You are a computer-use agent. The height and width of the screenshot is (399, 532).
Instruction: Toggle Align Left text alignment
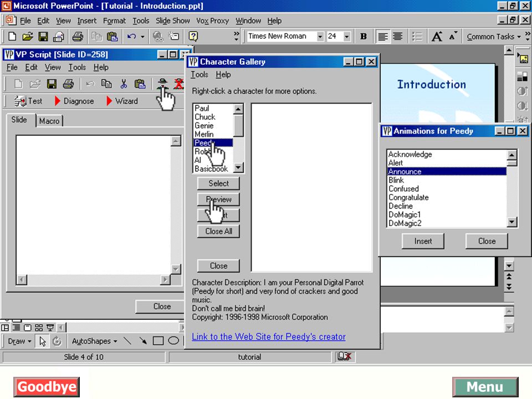coord(382,37)
